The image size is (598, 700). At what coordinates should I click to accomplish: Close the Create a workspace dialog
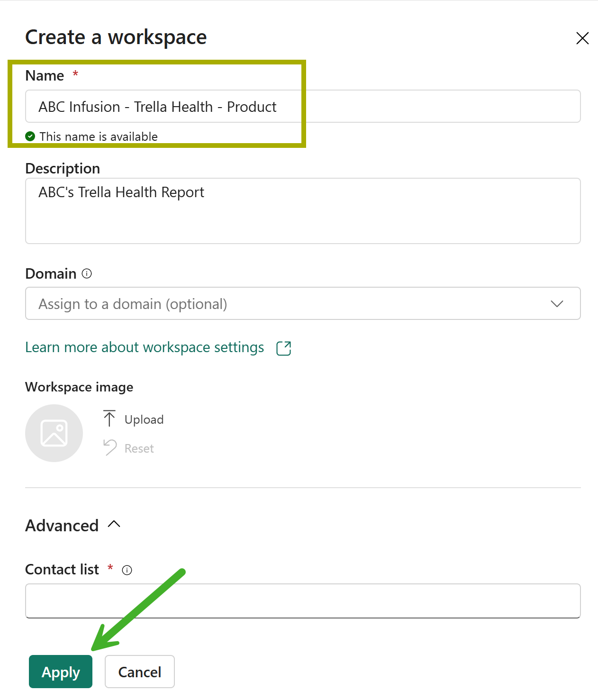tap(582, 38)
